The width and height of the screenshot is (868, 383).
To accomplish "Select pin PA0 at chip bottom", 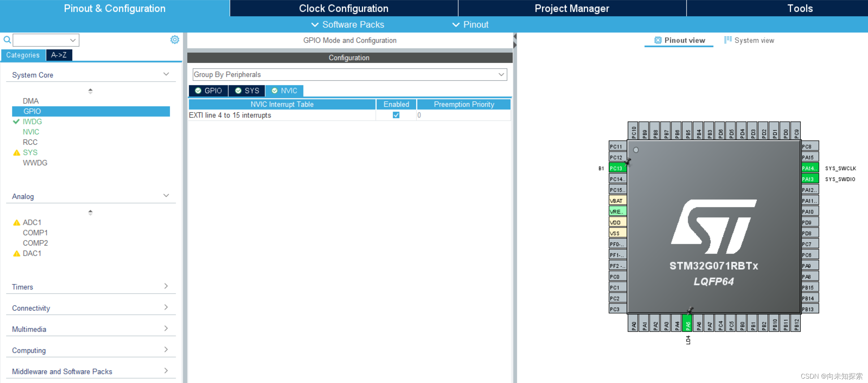I will tap(633, 323).
